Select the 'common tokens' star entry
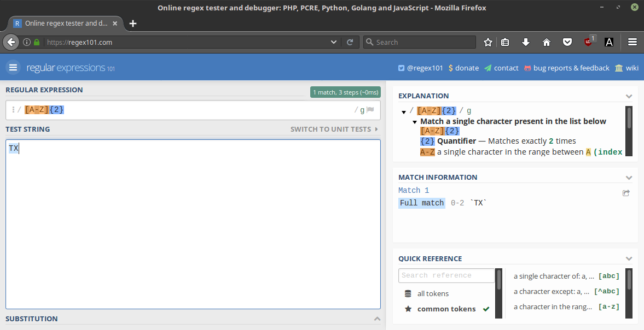The height and width of the screenshot is (330, 644). 446,309
